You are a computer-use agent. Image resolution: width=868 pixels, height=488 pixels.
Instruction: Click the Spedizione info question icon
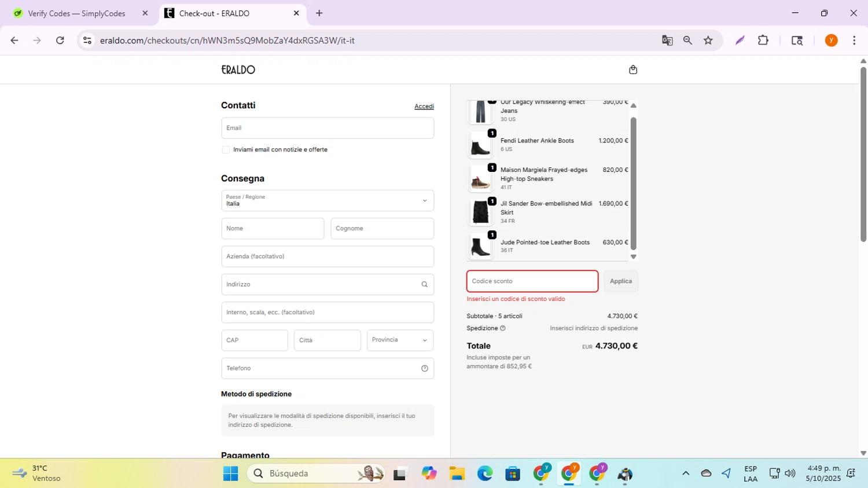[502, 328]
